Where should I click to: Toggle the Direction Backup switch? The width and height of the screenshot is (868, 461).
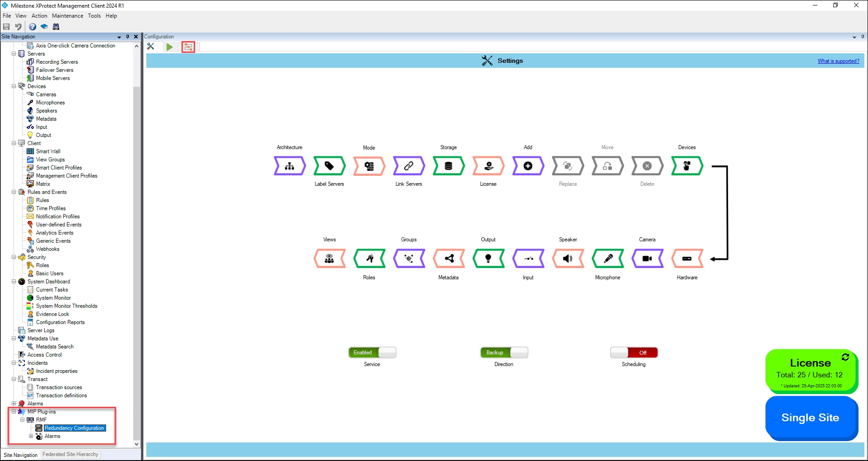point(504,353)
